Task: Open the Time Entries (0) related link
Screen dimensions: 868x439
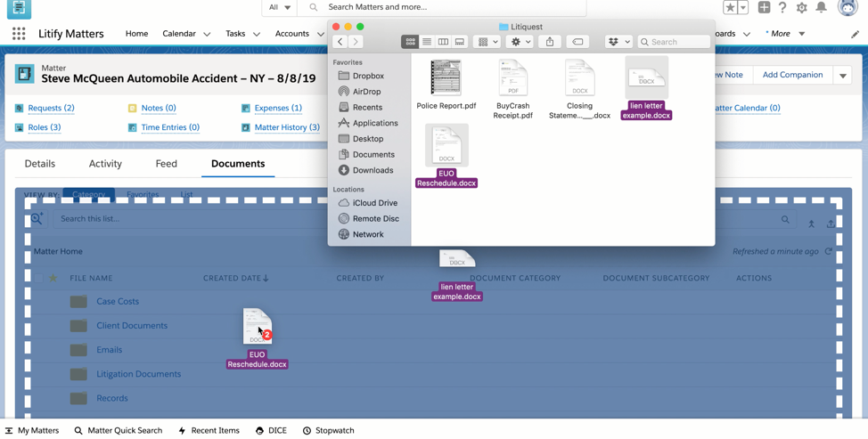Action: coord(170,127)
